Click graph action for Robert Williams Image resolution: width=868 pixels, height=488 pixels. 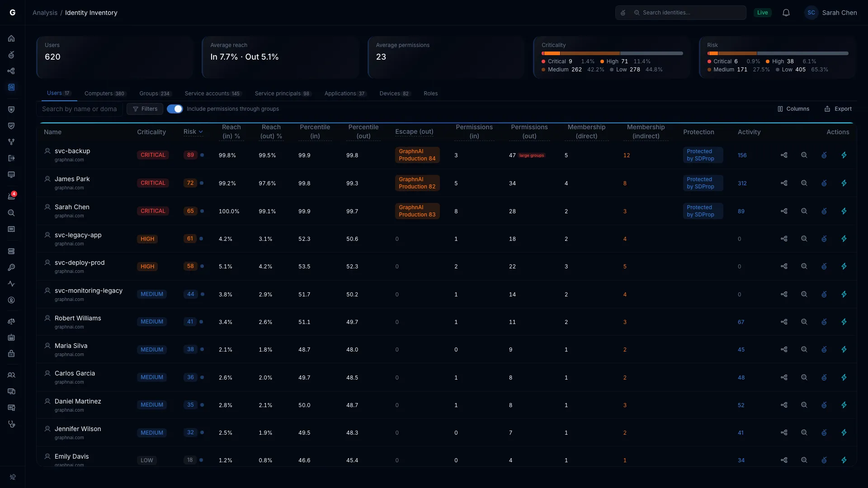784,322
